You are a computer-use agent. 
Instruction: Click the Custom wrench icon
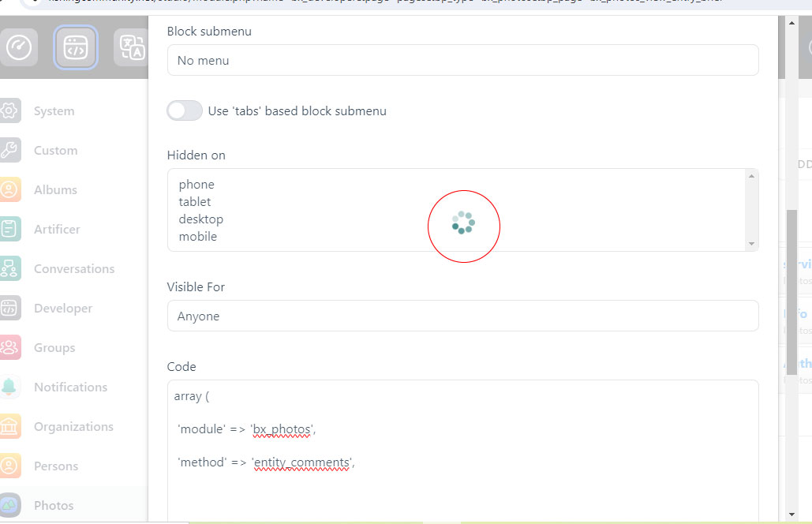click(x=9, y=151)
